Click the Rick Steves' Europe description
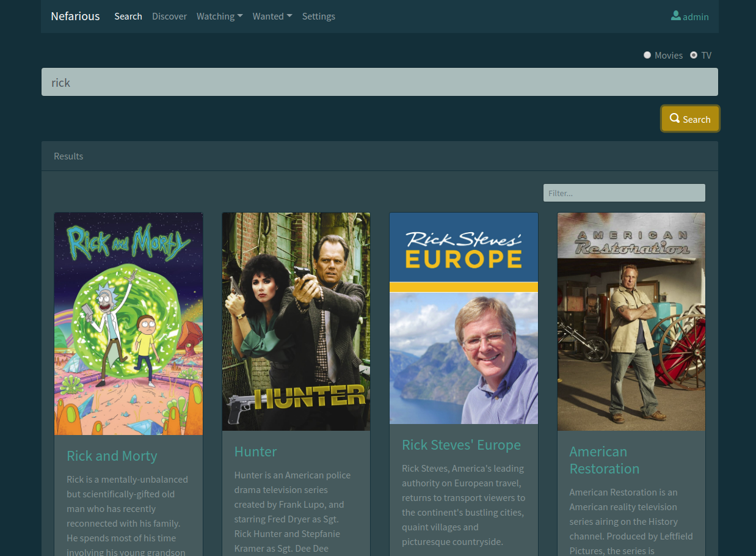The image size is (756, 556). [x=463, y=505]
